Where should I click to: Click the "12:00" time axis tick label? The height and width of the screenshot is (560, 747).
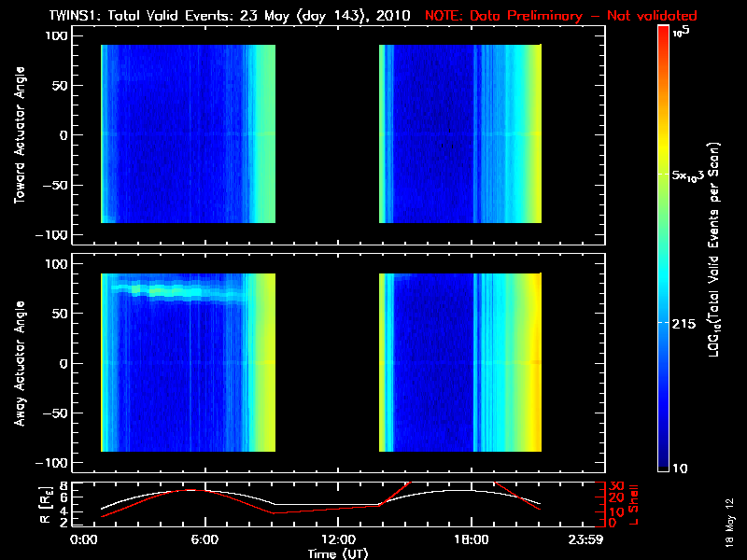tap(338, 539)
